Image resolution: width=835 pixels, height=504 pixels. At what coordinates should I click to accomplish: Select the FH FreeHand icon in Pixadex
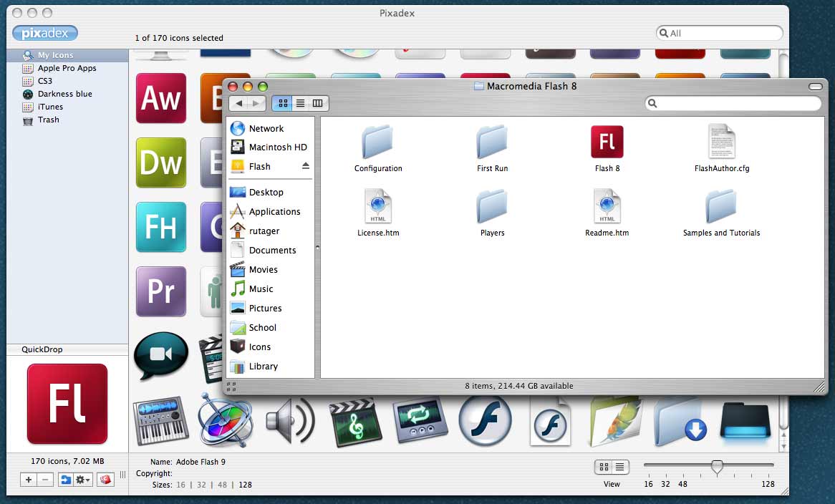pyautogui.click(x=161, y=227)
